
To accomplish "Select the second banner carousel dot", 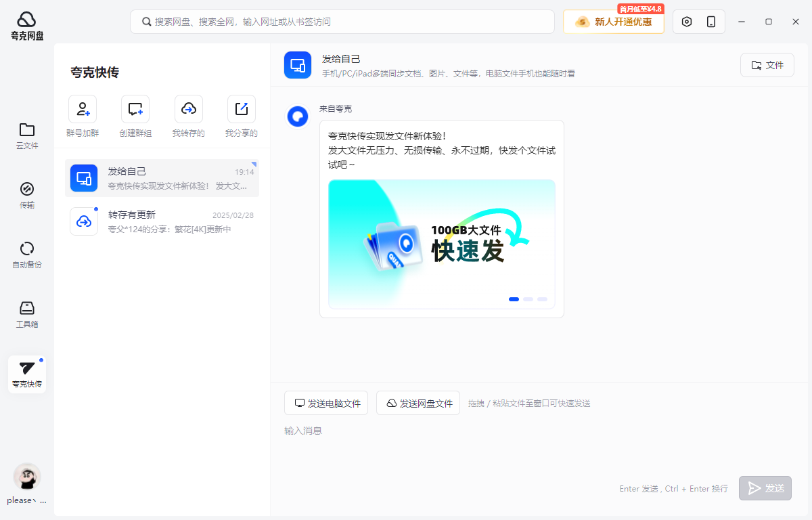I will point(528,299).
